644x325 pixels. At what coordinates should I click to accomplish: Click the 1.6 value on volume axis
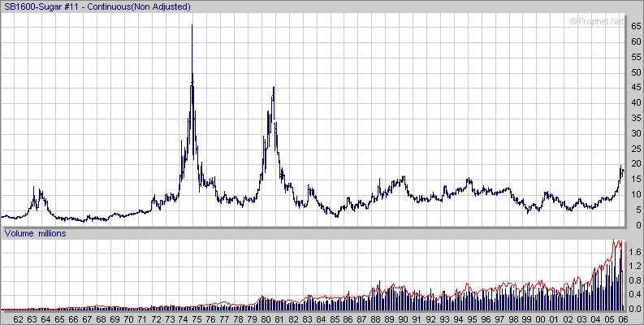(637, 253)
